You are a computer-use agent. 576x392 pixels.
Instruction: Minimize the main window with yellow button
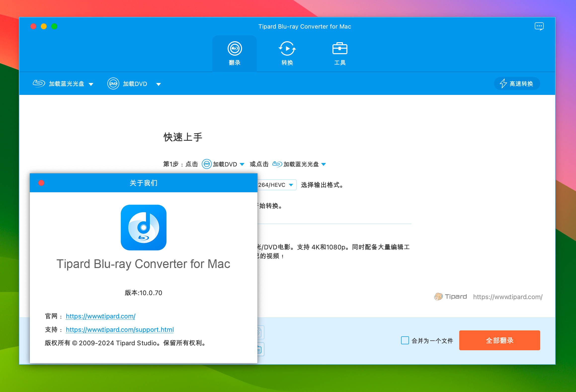tap(44, 26)
